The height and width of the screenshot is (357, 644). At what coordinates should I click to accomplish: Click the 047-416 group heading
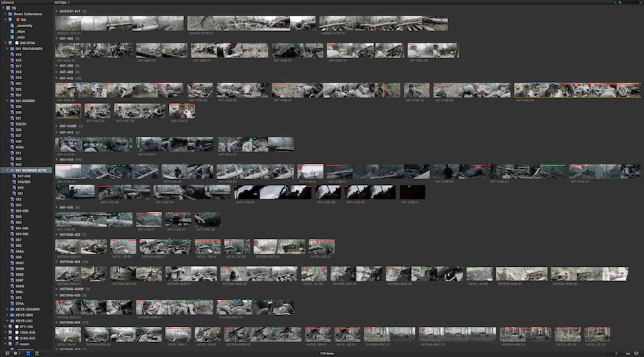[x=66, y=207]
